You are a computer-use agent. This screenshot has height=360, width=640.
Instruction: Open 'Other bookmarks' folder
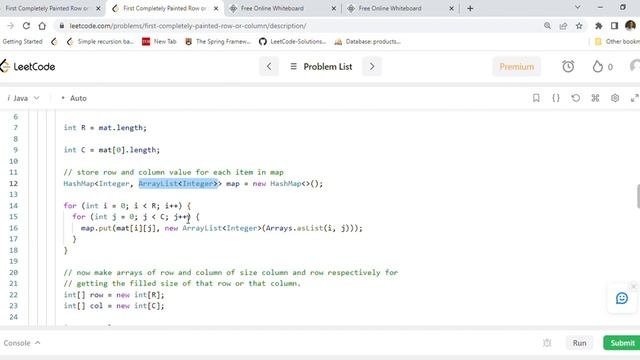click(617, 41)
